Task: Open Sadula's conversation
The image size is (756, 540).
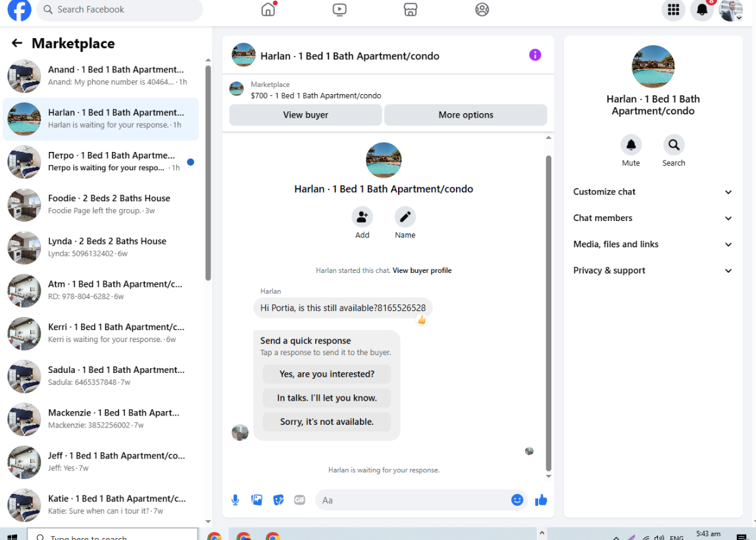Action: 101,377
